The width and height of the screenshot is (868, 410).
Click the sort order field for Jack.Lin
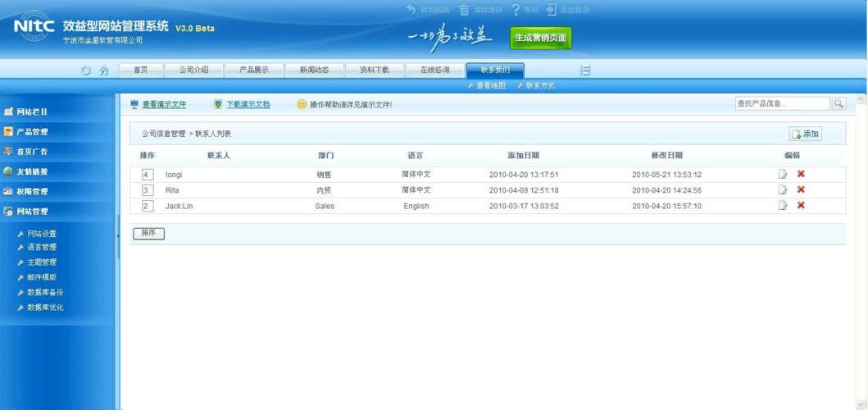pyautogui.click(x=148, y=206)
